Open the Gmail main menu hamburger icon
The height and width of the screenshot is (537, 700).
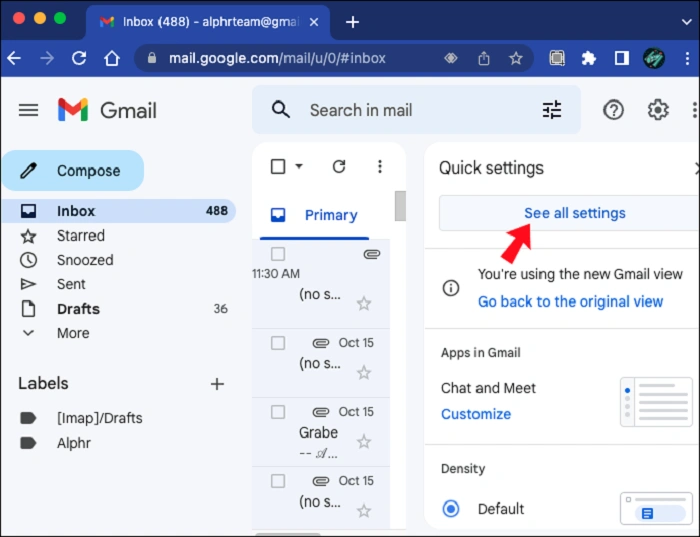click(x=28, y=110)
